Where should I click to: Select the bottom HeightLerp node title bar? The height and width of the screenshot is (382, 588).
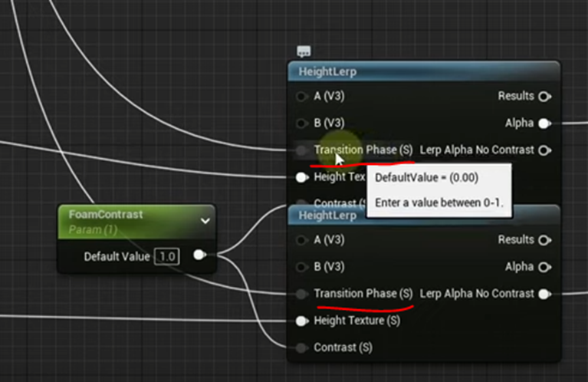coord(424,216)
